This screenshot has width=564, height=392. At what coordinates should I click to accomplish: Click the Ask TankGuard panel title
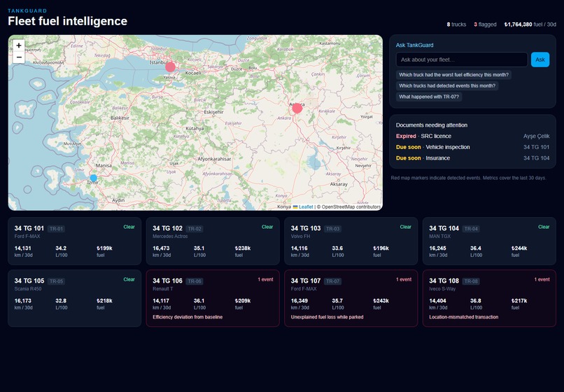pyautogui.click(x=414, y=45)
